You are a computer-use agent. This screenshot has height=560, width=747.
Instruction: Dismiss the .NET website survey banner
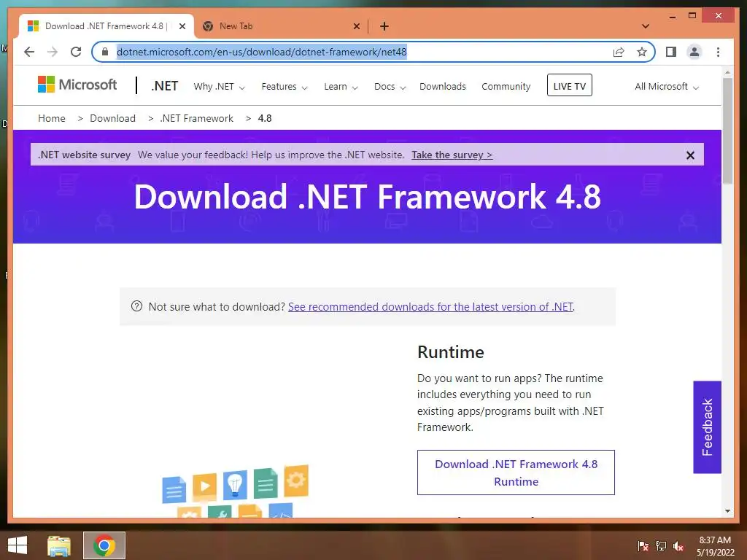coord(690,155)
